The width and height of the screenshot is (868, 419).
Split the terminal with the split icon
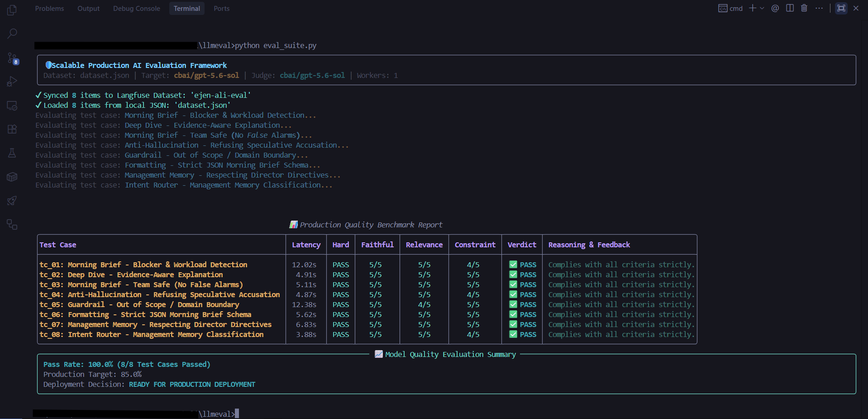point(790,8)
